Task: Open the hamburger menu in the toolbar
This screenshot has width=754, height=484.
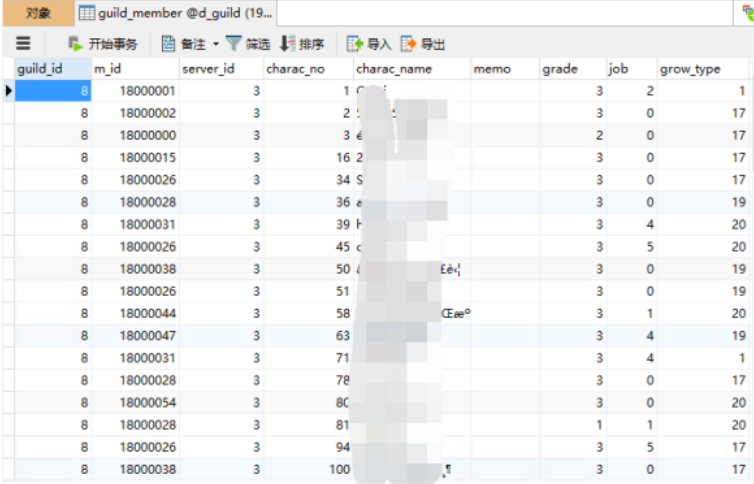Action: click(24, 44)
